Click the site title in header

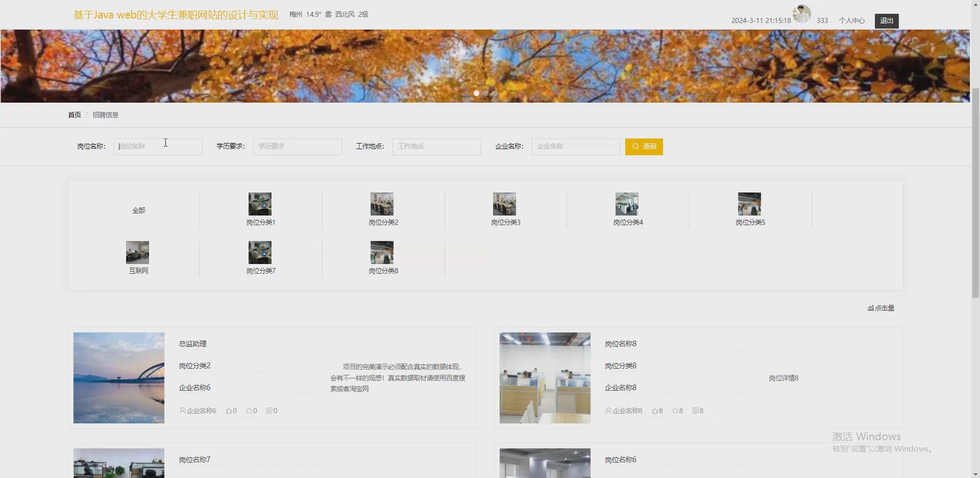176,15
